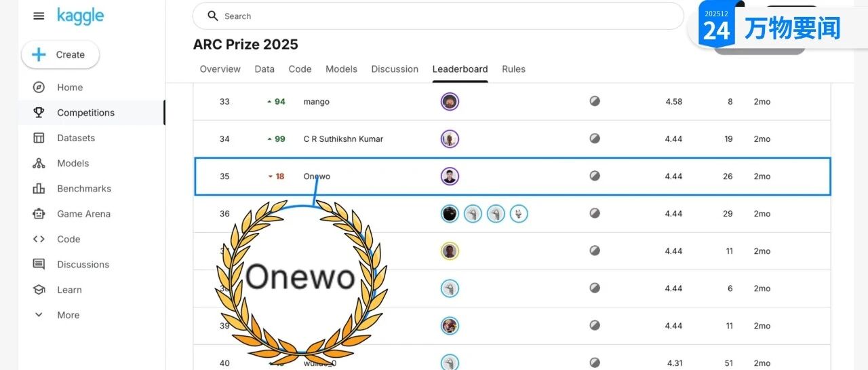
Task: Switch to the Overview tab
Action: pos(220,69)
